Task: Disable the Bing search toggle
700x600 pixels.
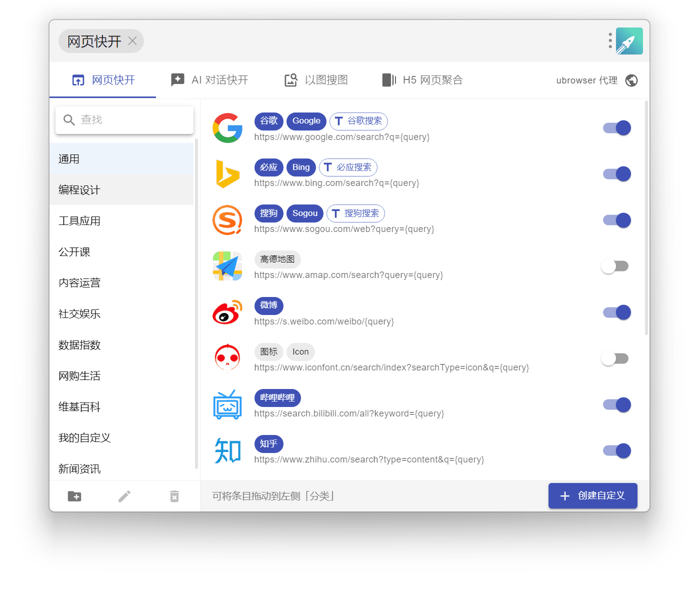Action: coord(617,174)
